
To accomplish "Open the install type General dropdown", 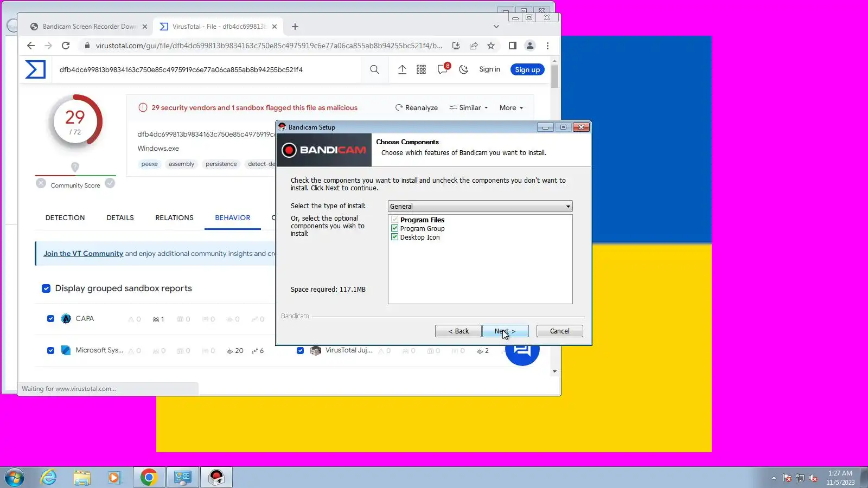I will pos(480,207).
